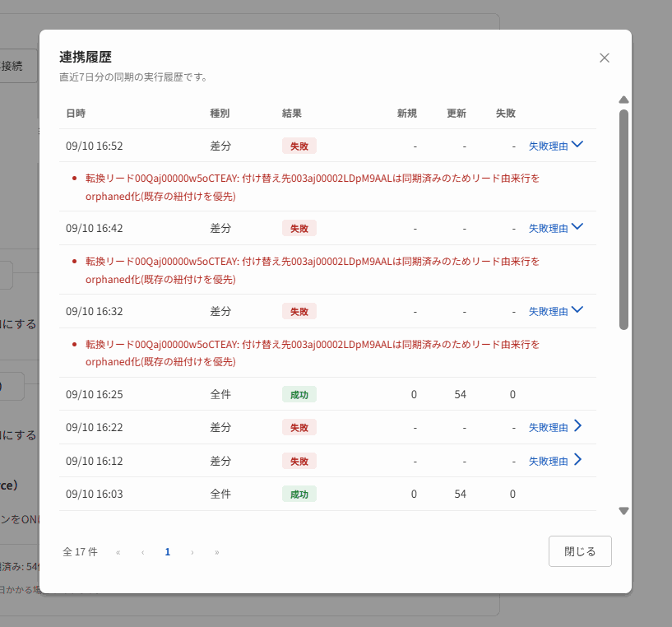Image resolution: width=672 pixels, height=627 pixels.
Task: Click the 直近7日分の同期の実行履歴です subtitle
Action: coord(133,77)
